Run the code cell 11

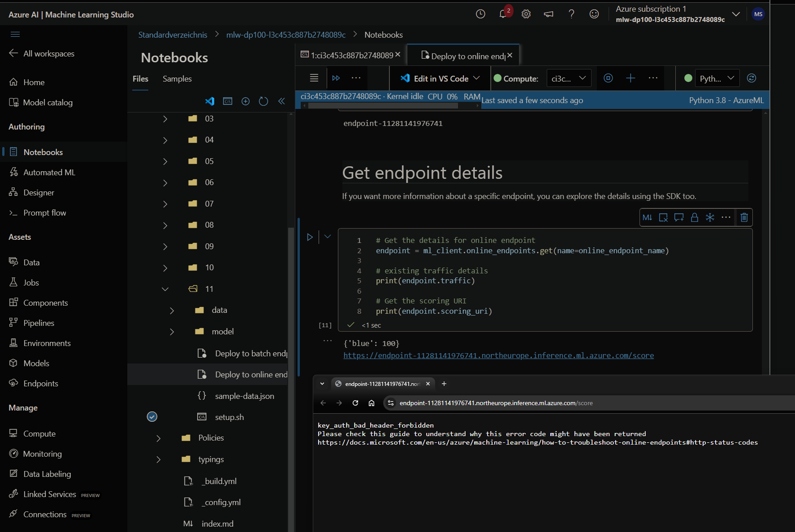click(x=310, y=237)
